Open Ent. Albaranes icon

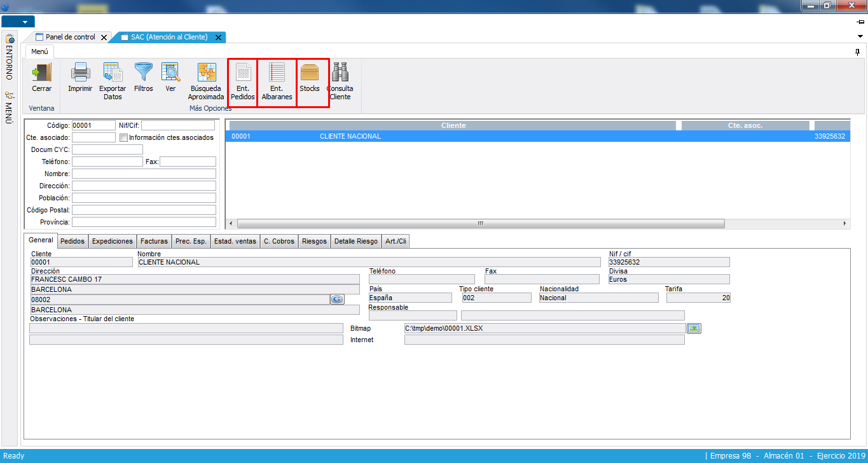coord(277,73)
